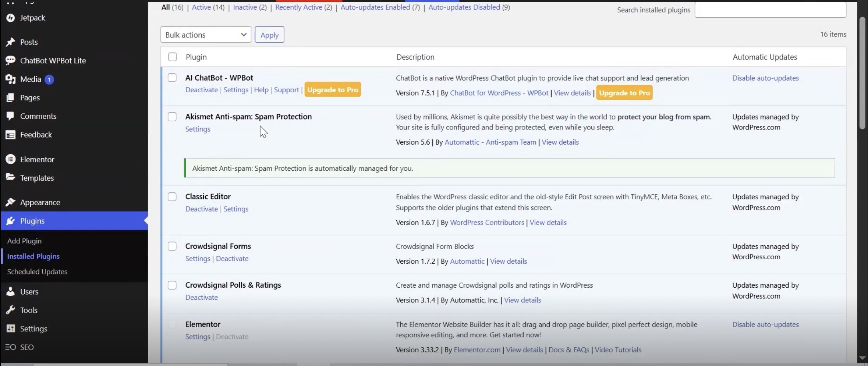
Task: Select the Posts icon in sidebar
Action: click(x=11, y=42)
